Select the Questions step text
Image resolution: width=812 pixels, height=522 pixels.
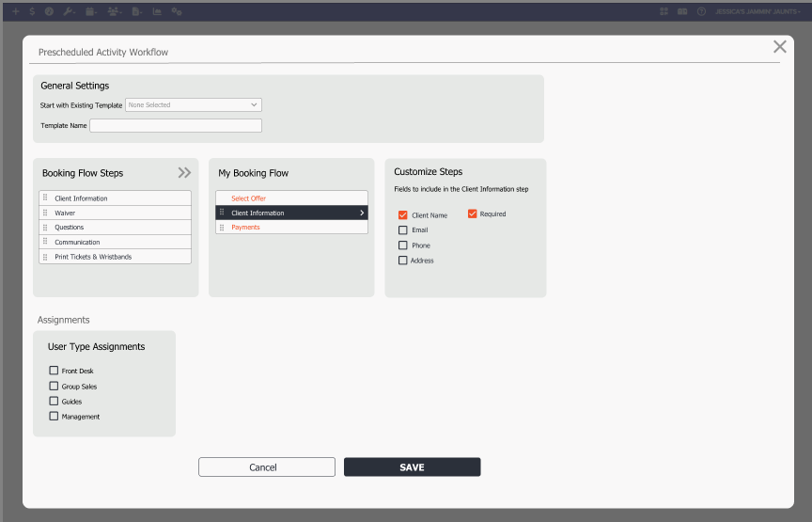click(x=69, y=228)
